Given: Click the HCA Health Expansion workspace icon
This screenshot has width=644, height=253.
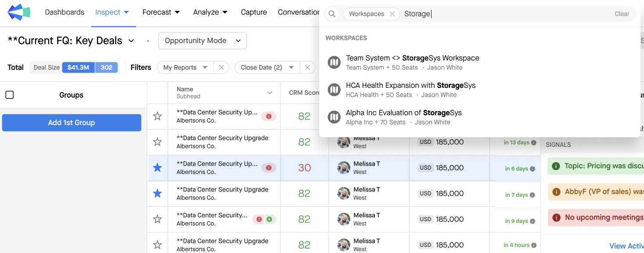Looking at the screenshot, I should click(x=334, y=90).
